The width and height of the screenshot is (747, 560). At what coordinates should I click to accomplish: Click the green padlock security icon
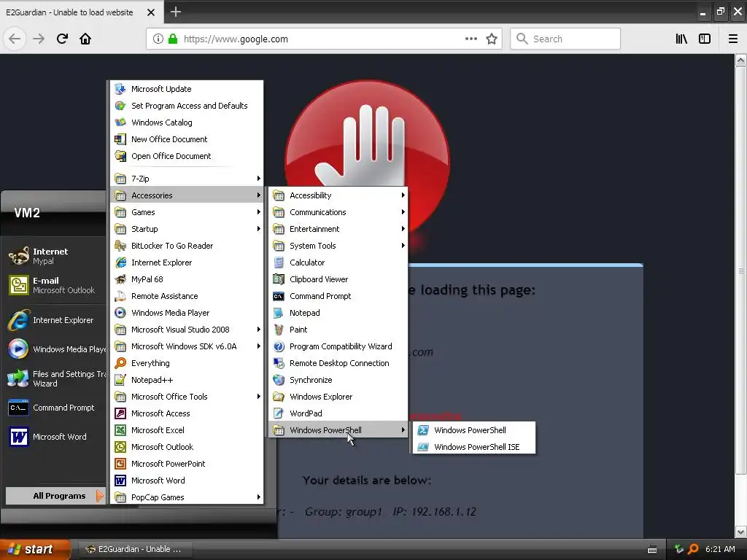173,39
